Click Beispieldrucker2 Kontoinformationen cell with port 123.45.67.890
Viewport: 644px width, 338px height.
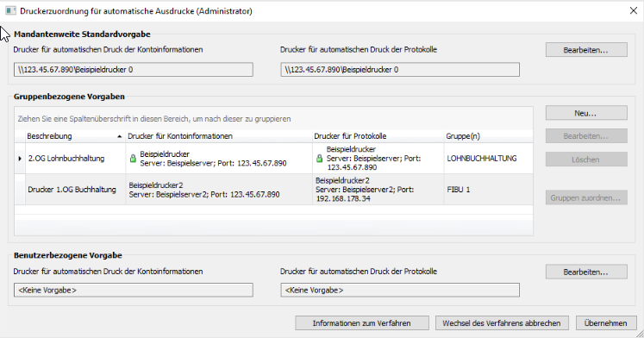point(219,190)
